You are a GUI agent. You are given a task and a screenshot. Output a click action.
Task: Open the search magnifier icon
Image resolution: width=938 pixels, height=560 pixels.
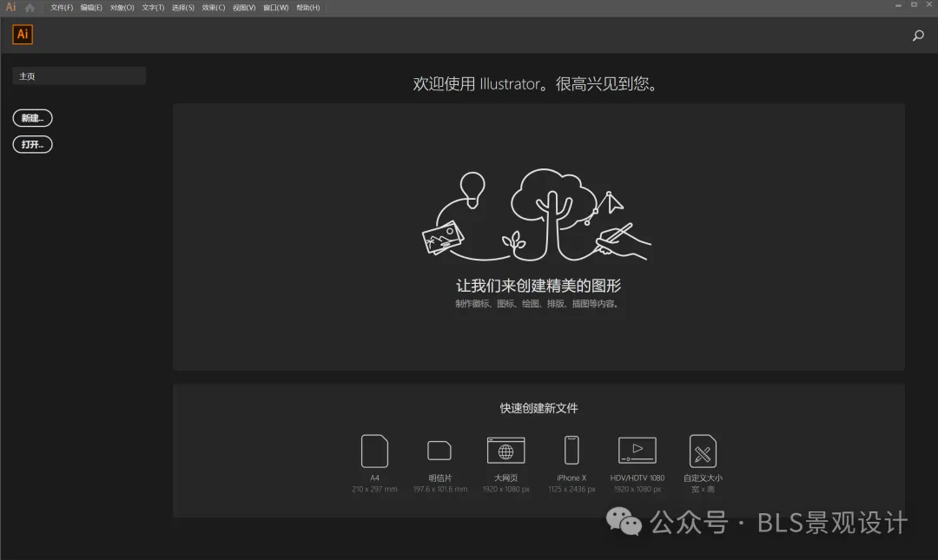point(918,36)
